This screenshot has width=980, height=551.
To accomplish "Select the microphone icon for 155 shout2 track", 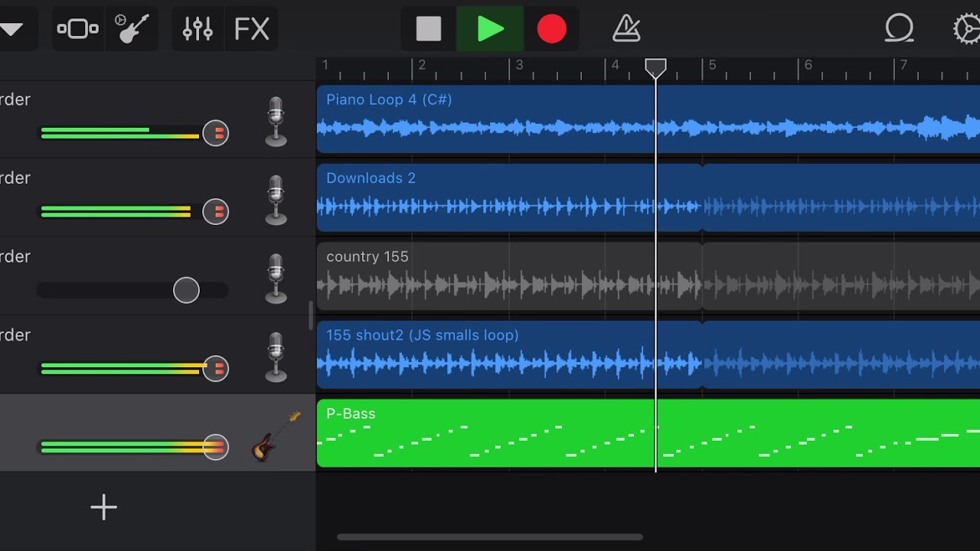I will point(276,357).
